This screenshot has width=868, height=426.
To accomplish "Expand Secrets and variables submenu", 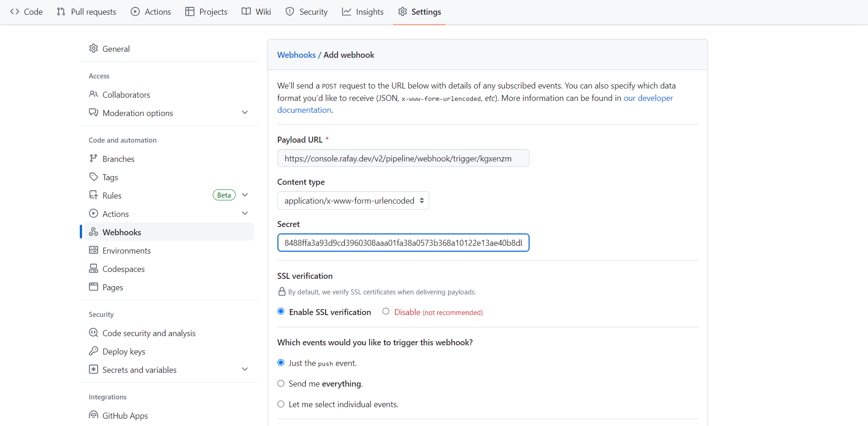I will 245,370.
